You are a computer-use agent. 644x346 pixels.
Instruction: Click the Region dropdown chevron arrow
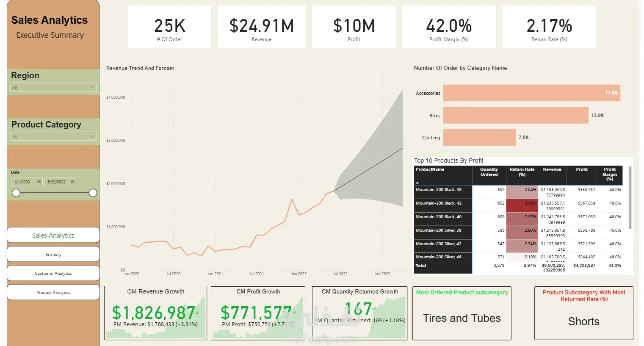92,87
